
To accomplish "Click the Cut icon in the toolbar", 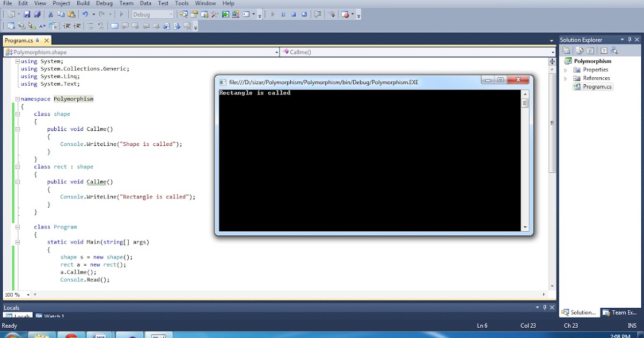I will pos(50,14).
